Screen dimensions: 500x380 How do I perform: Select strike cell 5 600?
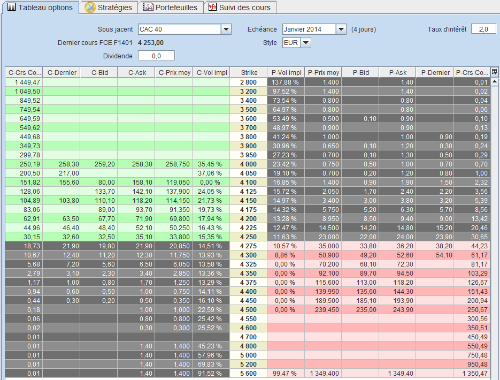248,373
